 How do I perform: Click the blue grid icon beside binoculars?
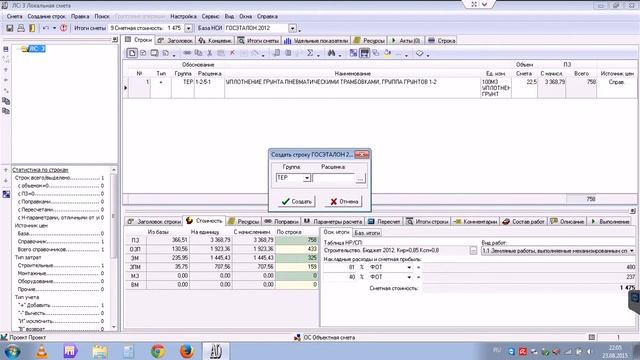pos(353,53)
